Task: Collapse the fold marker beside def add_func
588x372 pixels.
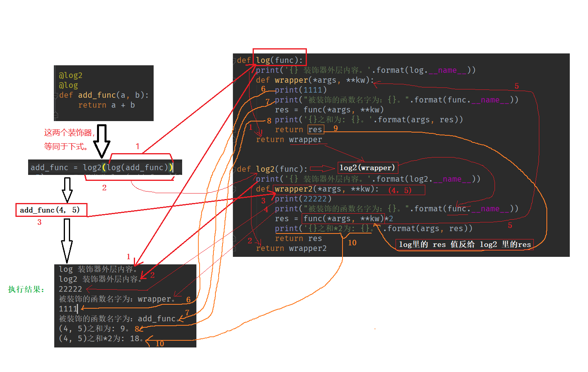Action: tap(56, 95)
